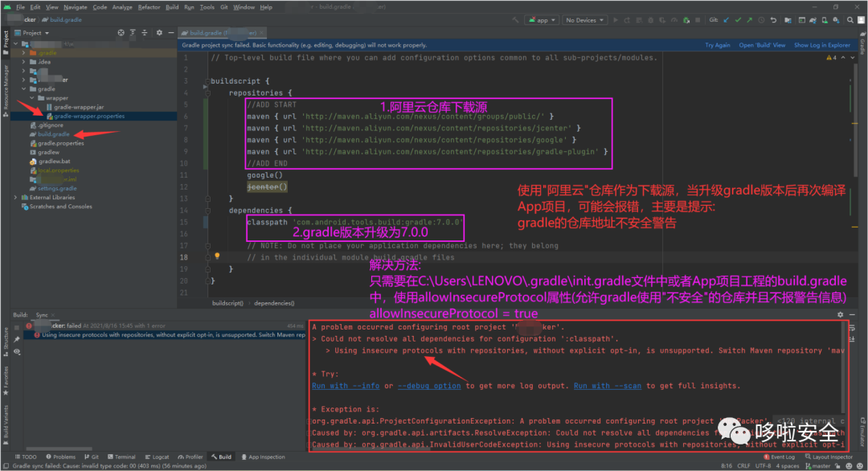
Task: Click the Build panel stop square icon
Action: [17, 326]
